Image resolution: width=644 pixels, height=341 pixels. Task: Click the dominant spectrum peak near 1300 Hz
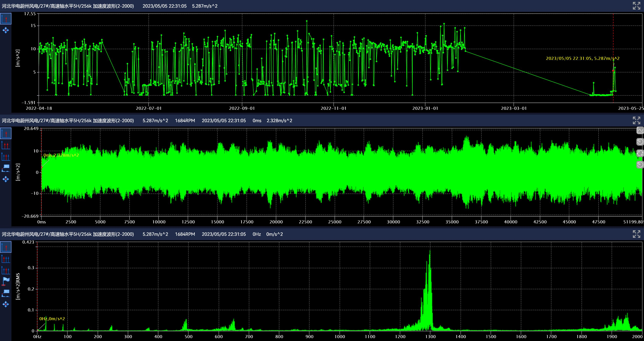coord(430,251)
